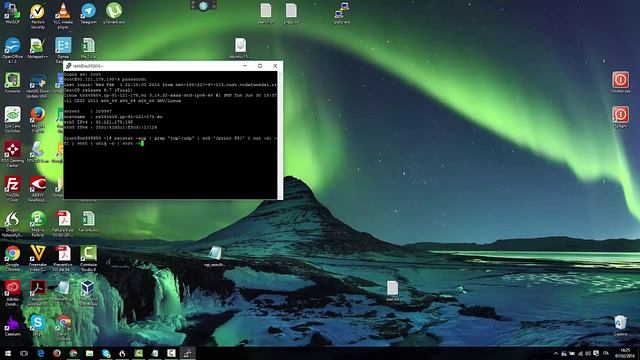Click inside the PuTTY terminal area
Viewport: 640px width, 360px height.
(171, 135)
